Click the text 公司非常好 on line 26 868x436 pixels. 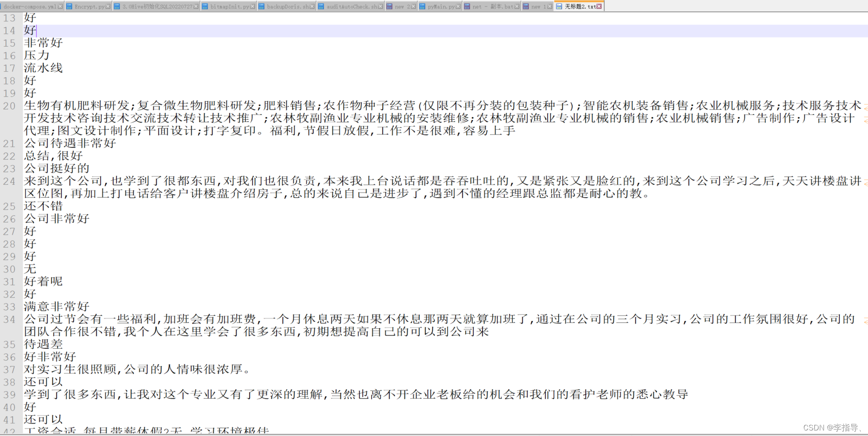(57, 218)
